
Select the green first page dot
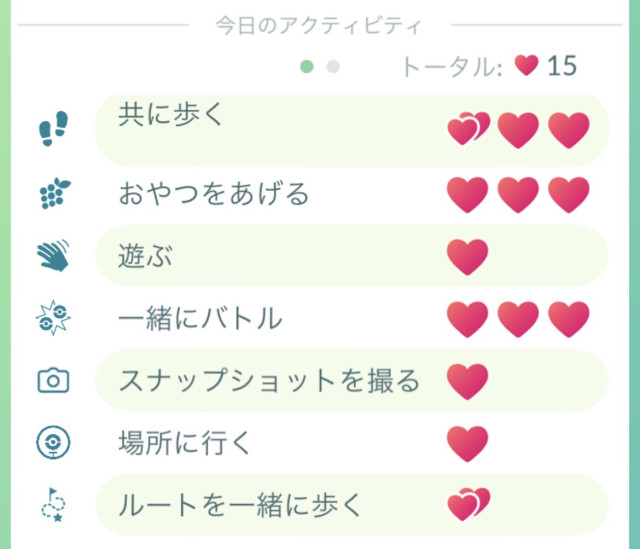307,67
